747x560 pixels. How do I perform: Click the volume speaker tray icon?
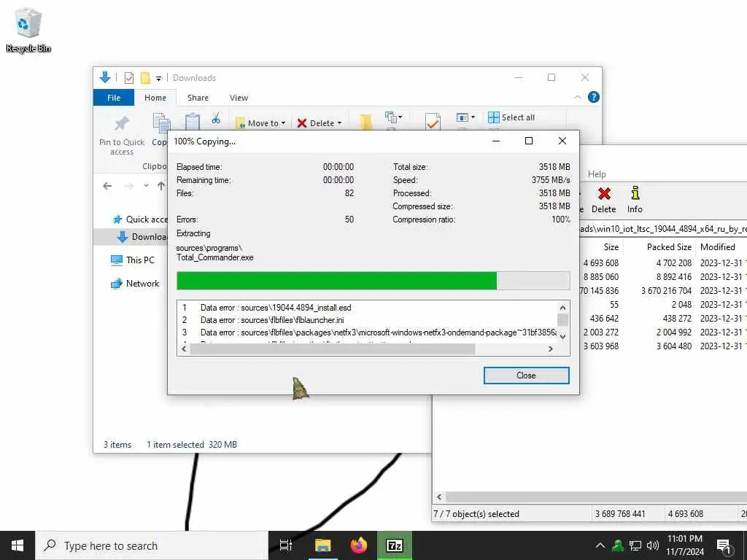click(x=653, y=545)
